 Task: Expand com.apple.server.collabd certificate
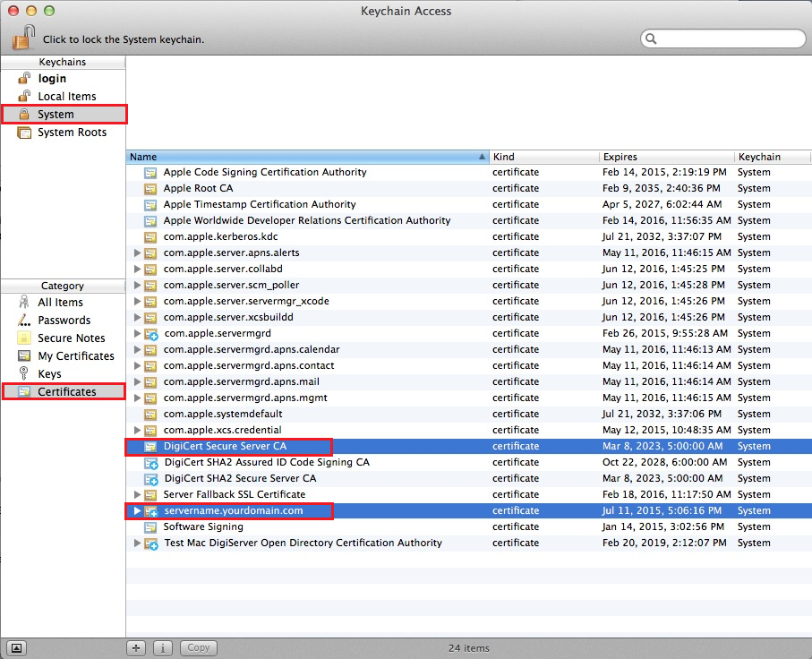[137, 269]
